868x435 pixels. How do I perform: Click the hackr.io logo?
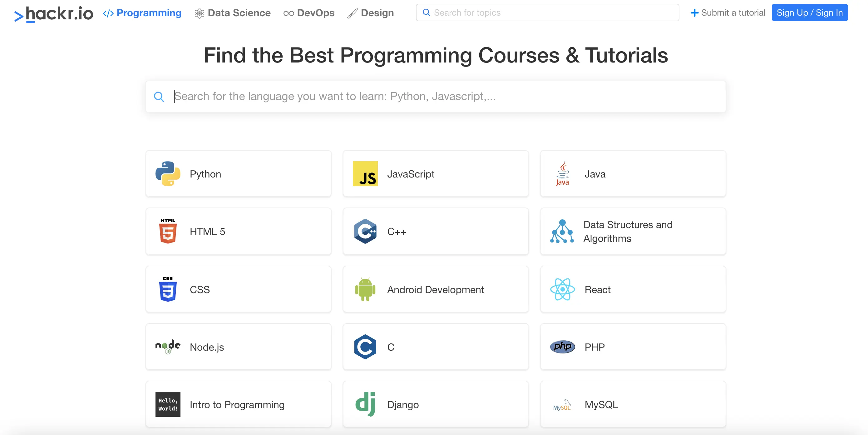point(53,14)
